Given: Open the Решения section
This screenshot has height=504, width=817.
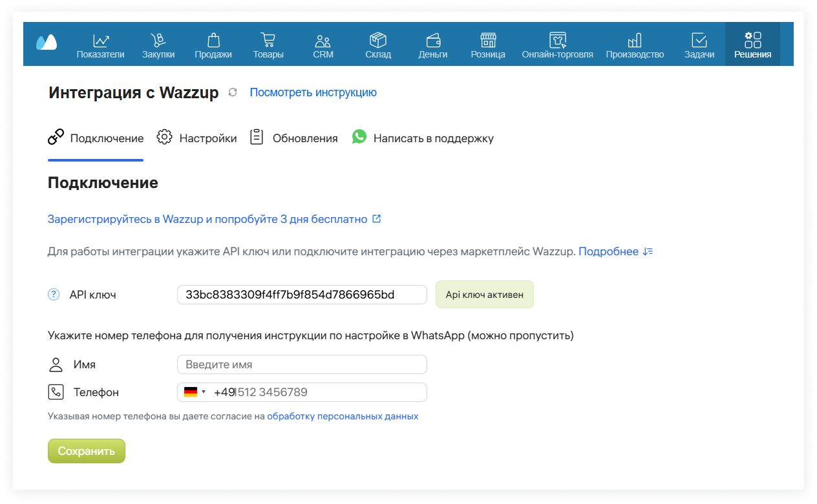Looking at the screenshot, I should pos(752,45).
